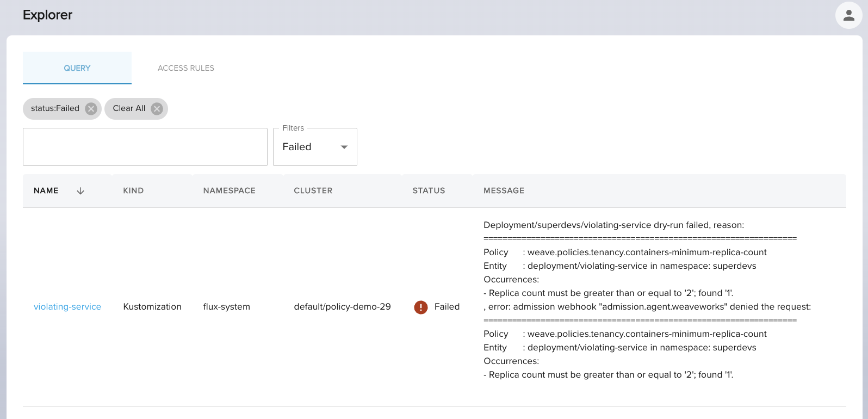Remove the status:Failed filter chip

91,109
